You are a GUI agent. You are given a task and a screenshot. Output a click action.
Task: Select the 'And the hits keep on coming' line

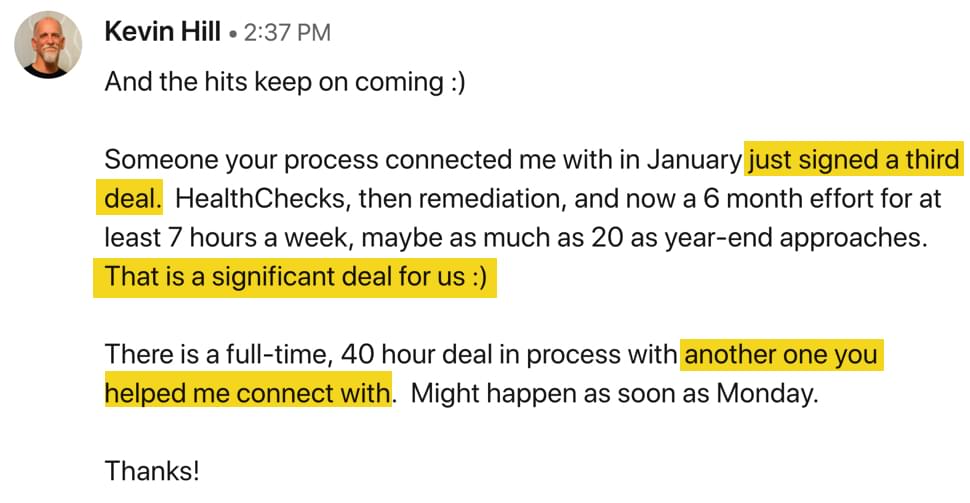pyautogui.click(x=285, y=82)
